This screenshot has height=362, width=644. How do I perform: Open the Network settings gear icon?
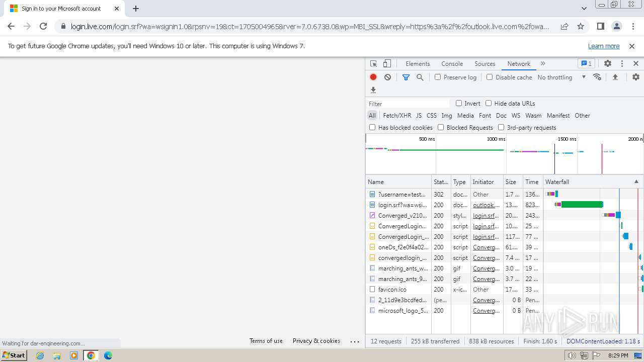pos(636,77)
